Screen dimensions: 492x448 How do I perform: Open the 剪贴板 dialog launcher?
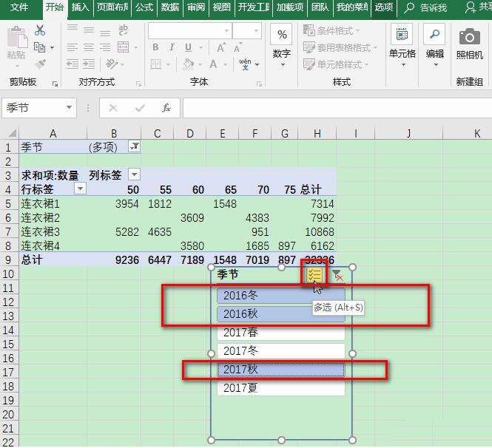click(x=55, y=84)
